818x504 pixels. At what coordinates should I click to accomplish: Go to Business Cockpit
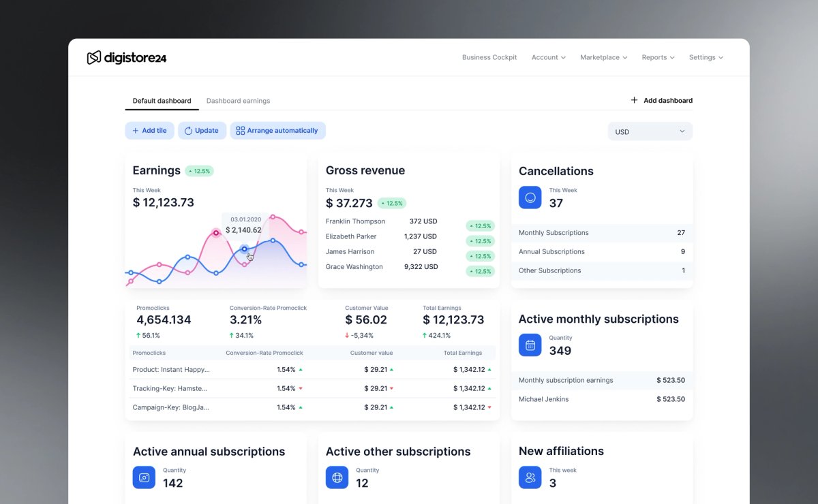[489, 57]
